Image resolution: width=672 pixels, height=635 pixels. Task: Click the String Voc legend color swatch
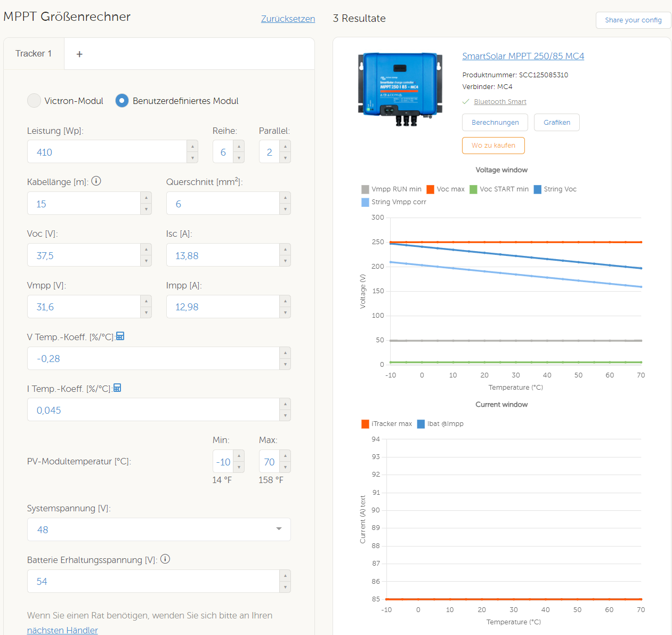coord(538,189)
